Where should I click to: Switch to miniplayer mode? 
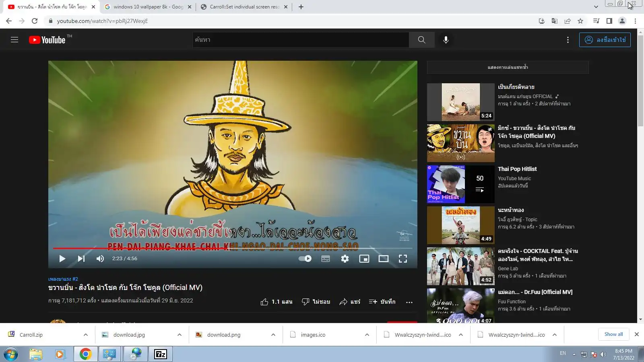(x=364, y=259)
